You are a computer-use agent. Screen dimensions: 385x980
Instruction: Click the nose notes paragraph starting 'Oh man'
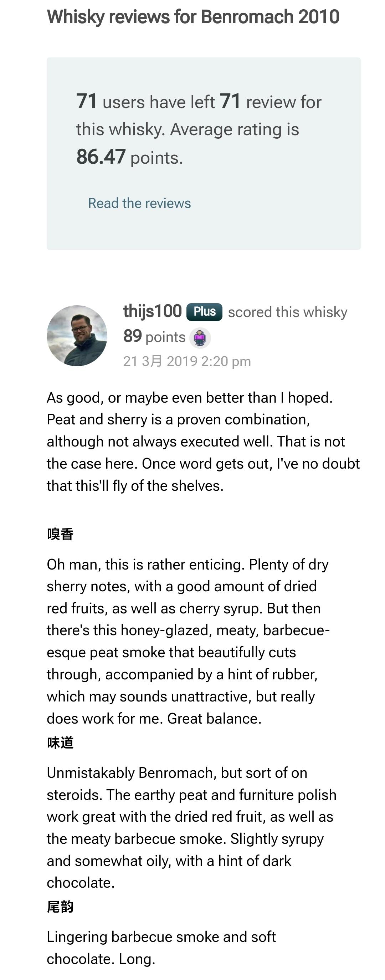(x=188, y=642)
